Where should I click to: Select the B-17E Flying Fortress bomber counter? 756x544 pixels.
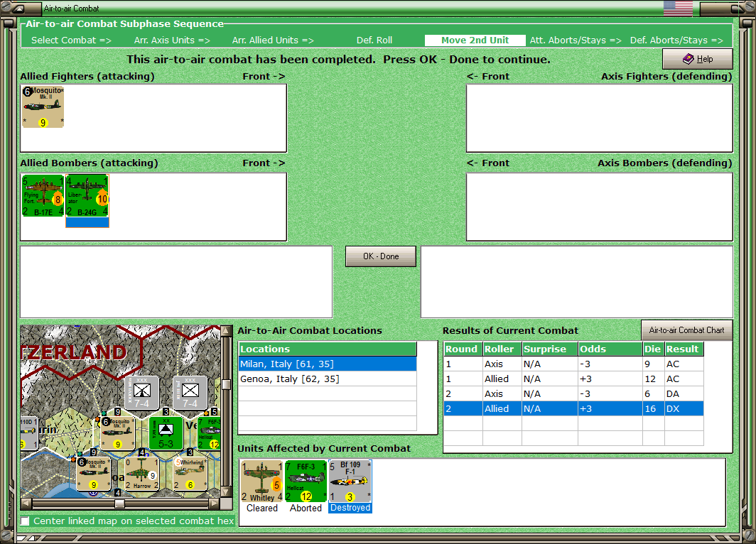pos(43,195)
